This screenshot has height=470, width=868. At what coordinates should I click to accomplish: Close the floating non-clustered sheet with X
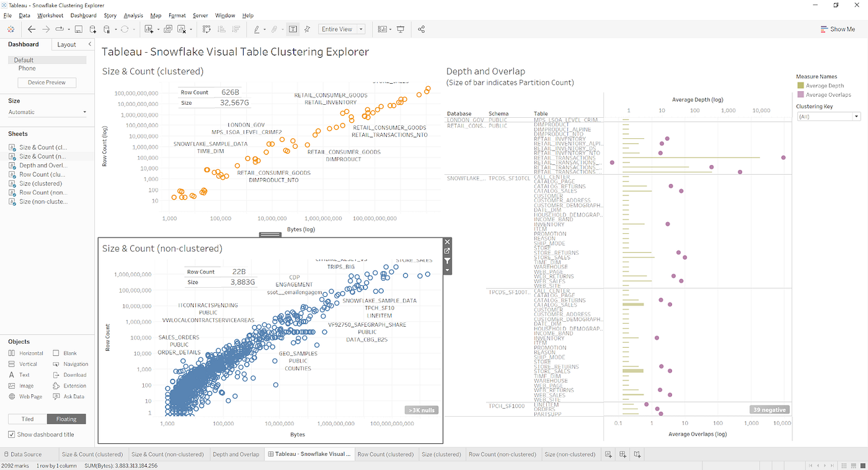coord(448,241)
